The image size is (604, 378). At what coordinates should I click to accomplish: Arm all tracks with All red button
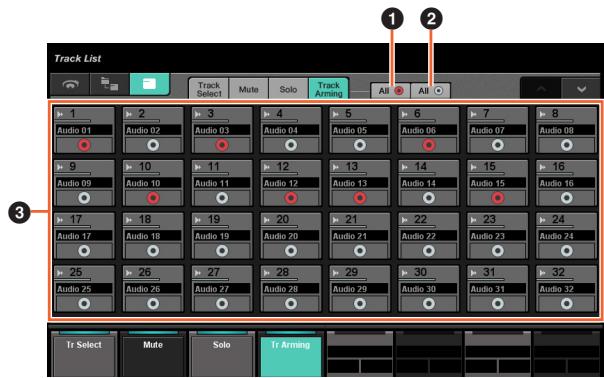pyautogui.click(x=390, y=91)
